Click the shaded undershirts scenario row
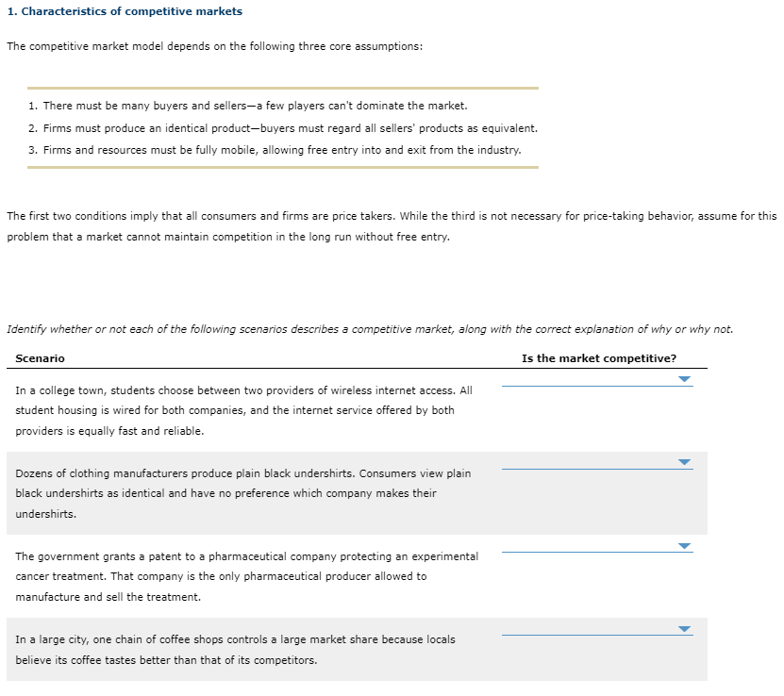This screenshot has width=784, height=696. click(245, 493)
